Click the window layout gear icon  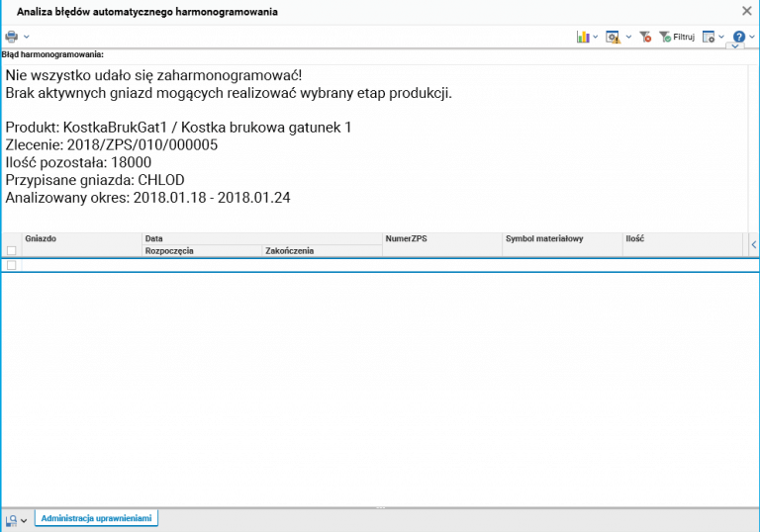[709, 37]
